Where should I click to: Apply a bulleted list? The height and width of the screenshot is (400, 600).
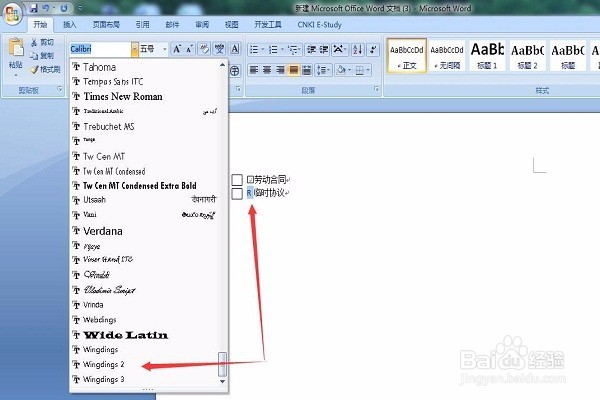tap(254, 49)
